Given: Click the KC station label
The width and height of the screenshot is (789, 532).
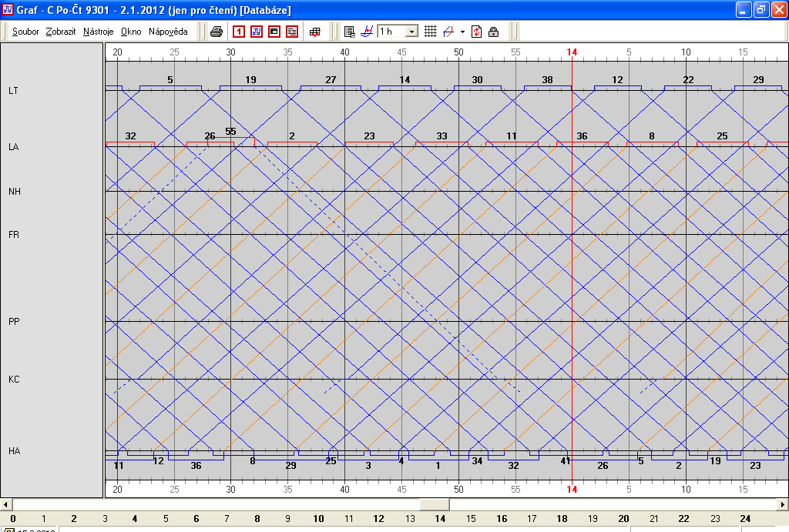Looking at the screenshot, I should click(14, 379).
